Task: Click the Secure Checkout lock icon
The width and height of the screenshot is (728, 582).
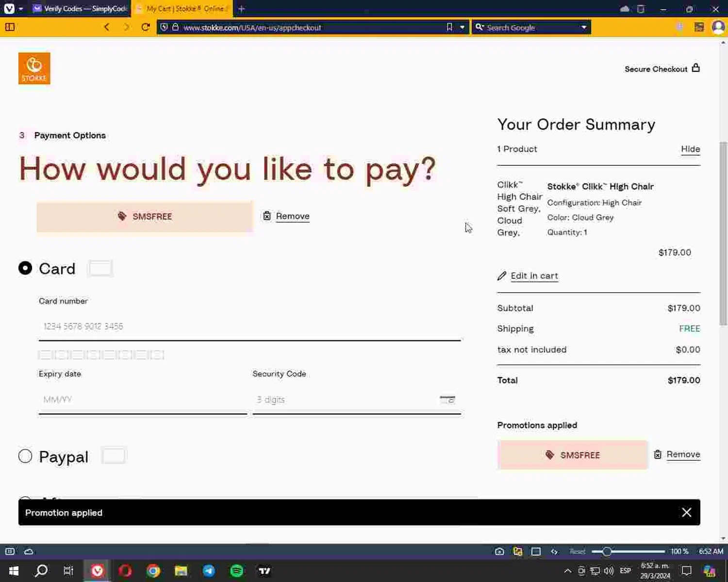Action: 695,68
